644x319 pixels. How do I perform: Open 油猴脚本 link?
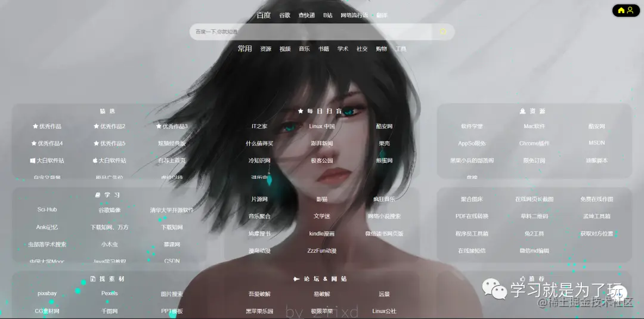[597, 160]
